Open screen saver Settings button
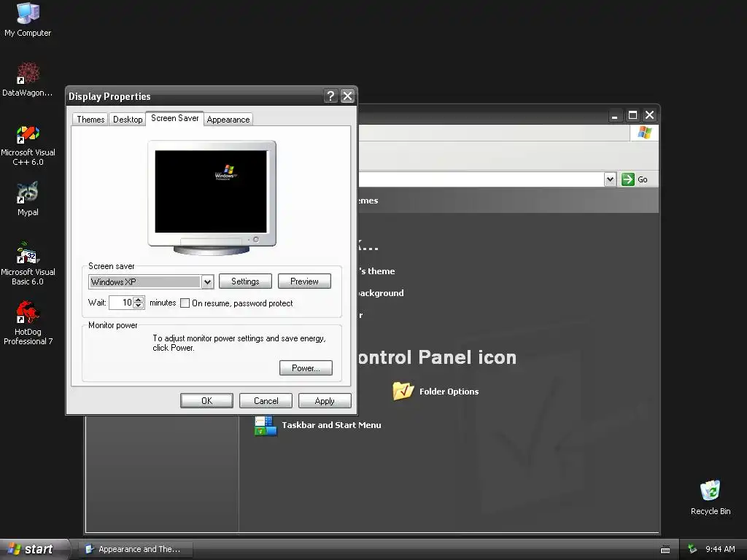 (245, 281)
